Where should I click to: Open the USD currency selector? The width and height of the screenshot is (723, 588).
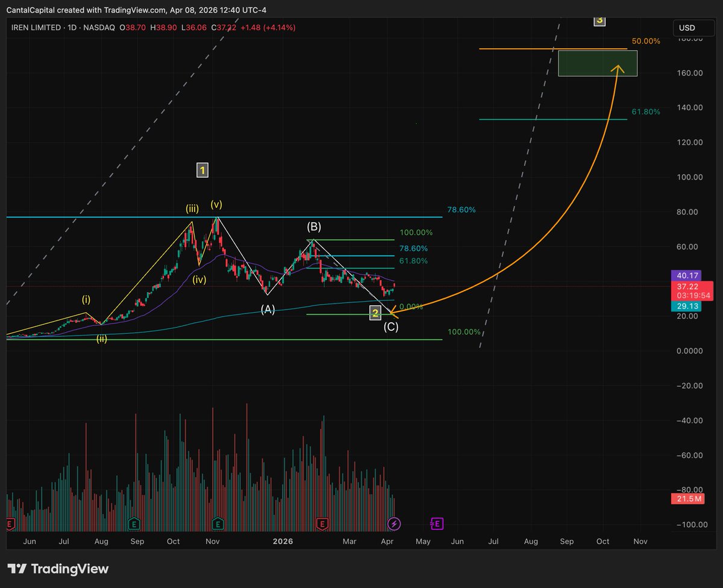[693, 28]
